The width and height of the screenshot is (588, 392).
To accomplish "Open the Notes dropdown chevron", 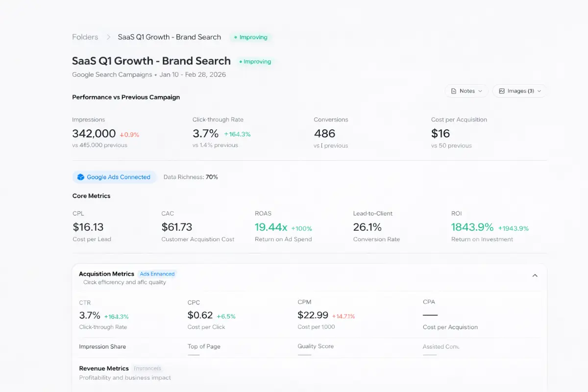I will click(x=480, y=91).
